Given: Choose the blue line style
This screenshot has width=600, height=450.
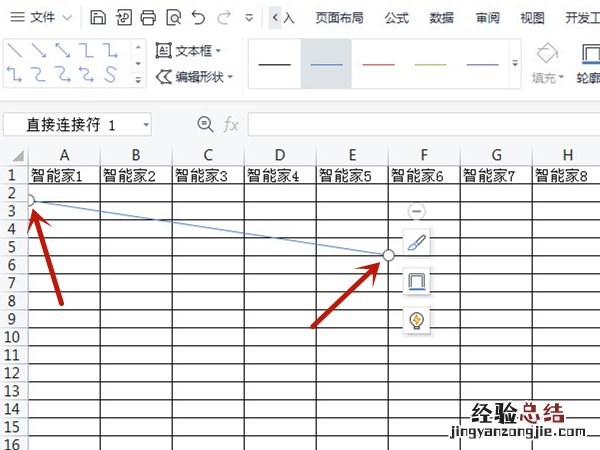Looking at the screenshot, I should [326, 64].
